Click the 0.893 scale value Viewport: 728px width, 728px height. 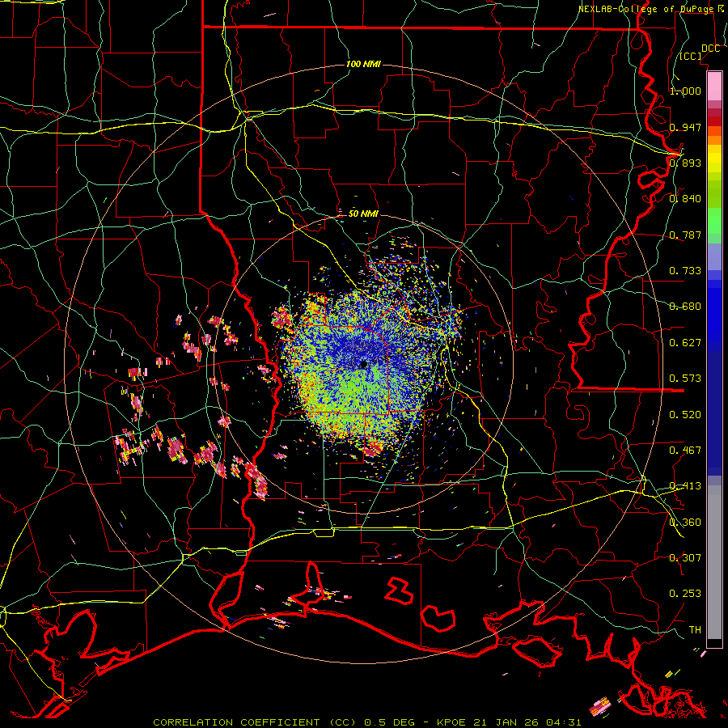685,163
